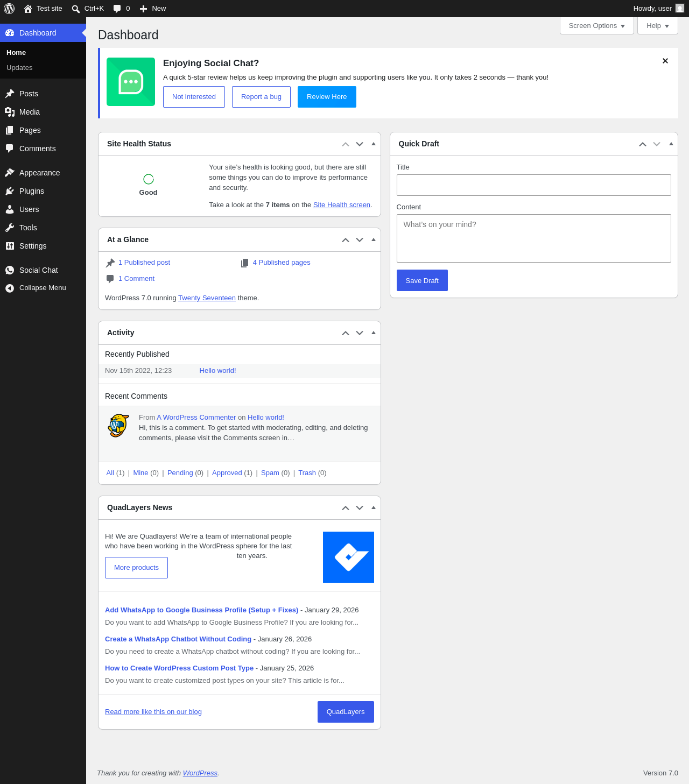The image size is (689, 784).
Task: Toggle the Site Health Status panel
Action: point(374,144)
